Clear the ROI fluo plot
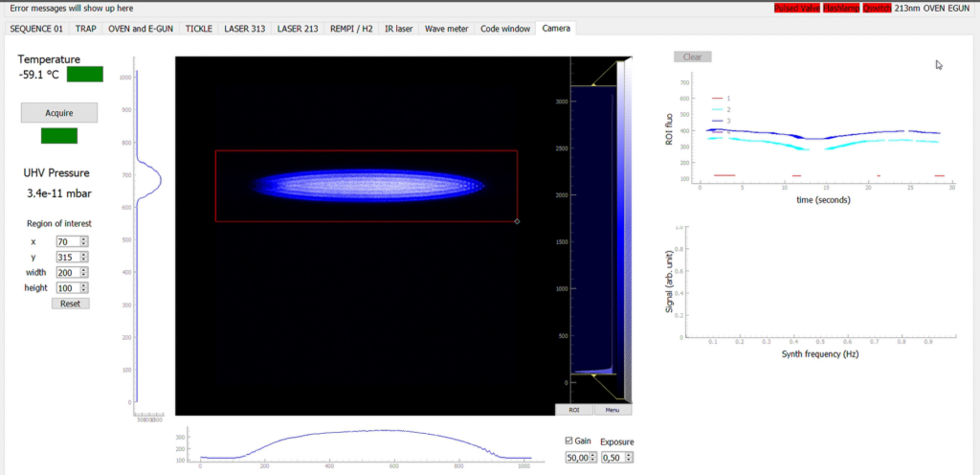 [692, 57]
